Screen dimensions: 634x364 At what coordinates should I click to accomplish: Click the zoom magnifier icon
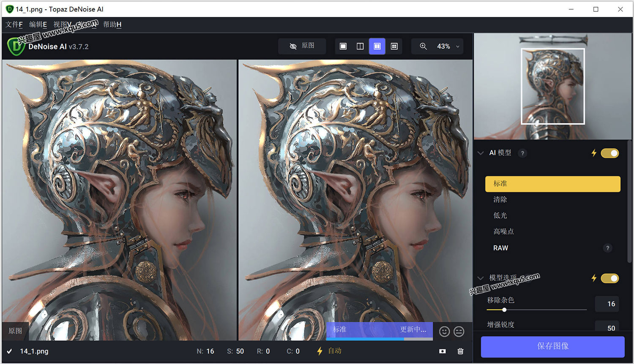pyautogui.click(x=423, y=46)
